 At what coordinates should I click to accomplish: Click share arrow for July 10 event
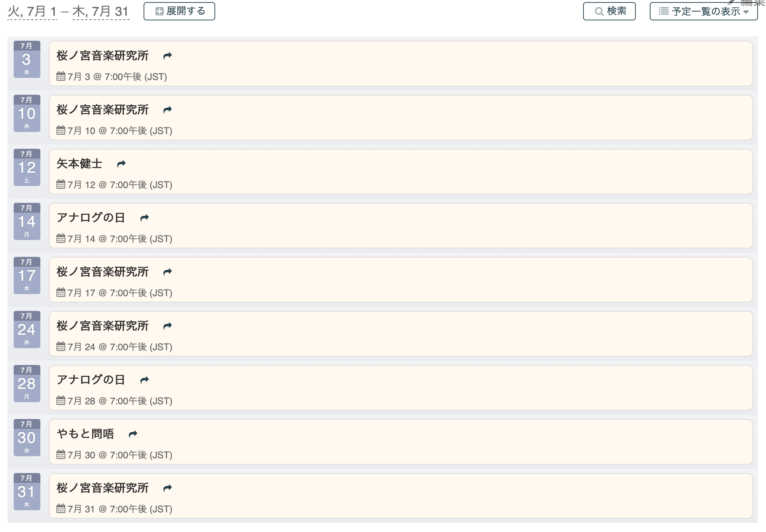pyautogui.click(x=167, y=110)
